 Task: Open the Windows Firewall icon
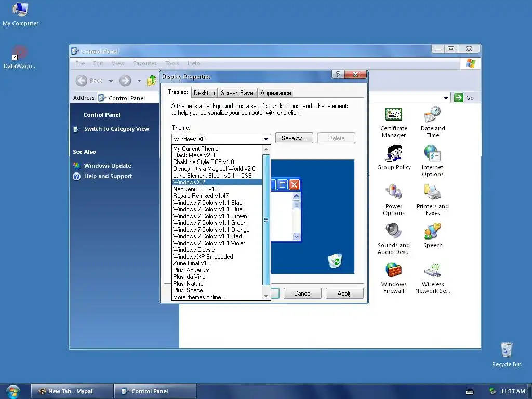click(x=394, y=270)
